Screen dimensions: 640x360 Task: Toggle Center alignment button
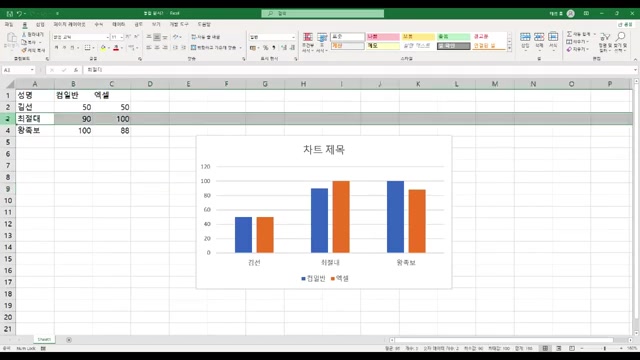pos(157,48)
